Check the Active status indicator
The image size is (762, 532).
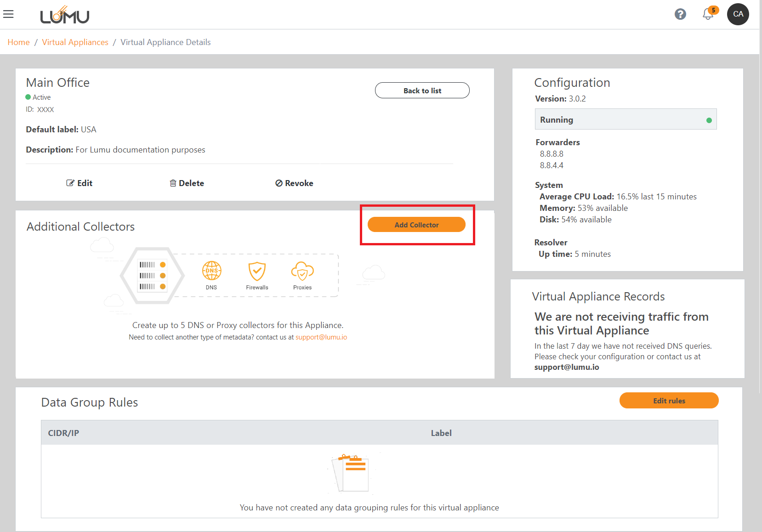[28, 97]
